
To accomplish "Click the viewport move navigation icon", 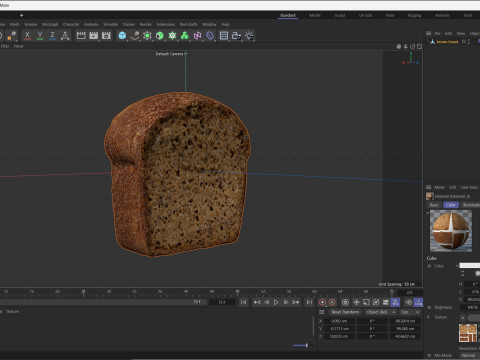I will pyautogui.click(x=399, y=46).
